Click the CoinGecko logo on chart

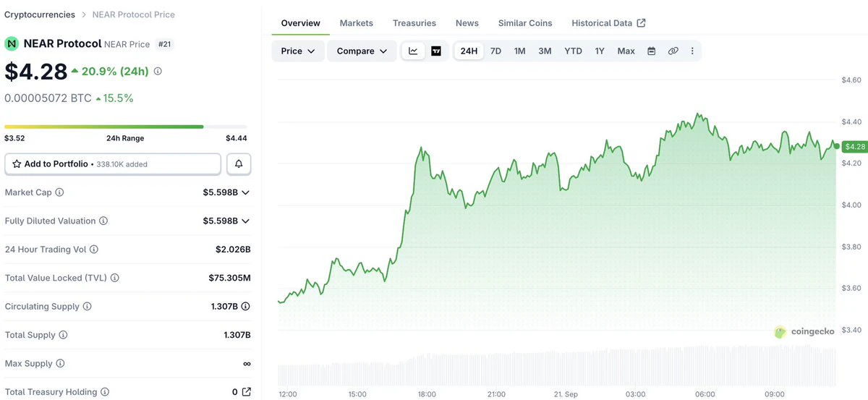804,331
